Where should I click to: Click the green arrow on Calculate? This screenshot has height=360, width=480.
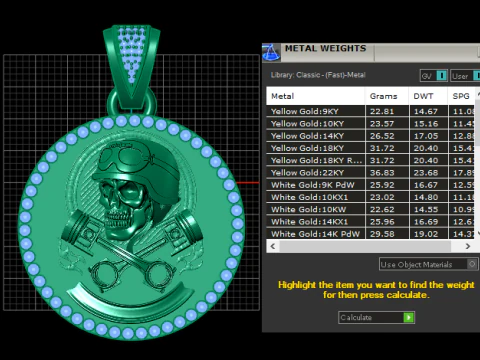[409, 317]
